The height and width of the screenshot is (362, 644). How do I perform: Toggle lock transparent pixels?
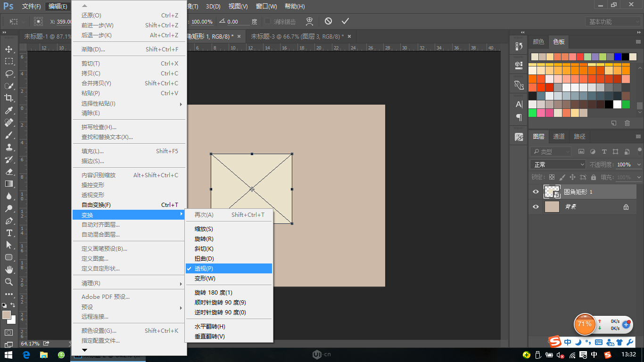click(552, 177)
